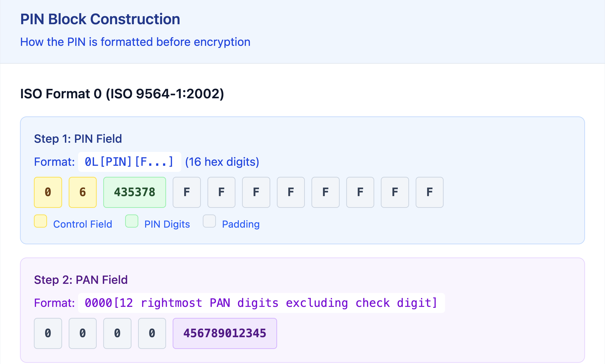This screenshot has width=605, height=364.
Task: Click the fourth zero box before PAN digits
Action: 152,333
